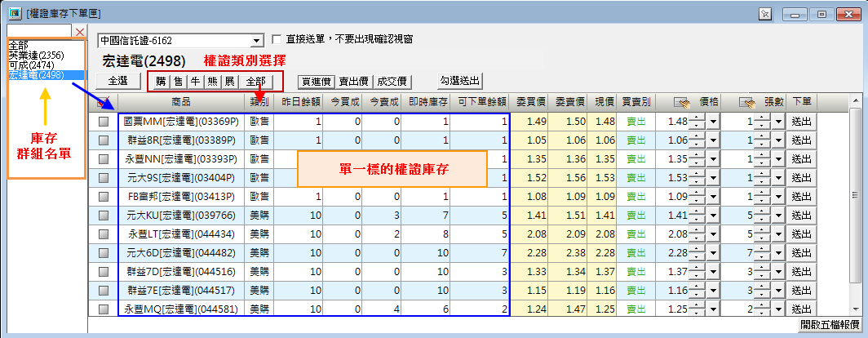Open price dropdown for 群益8R row
868x338 pixels.
pyautogui.click(x=712, y=140)
